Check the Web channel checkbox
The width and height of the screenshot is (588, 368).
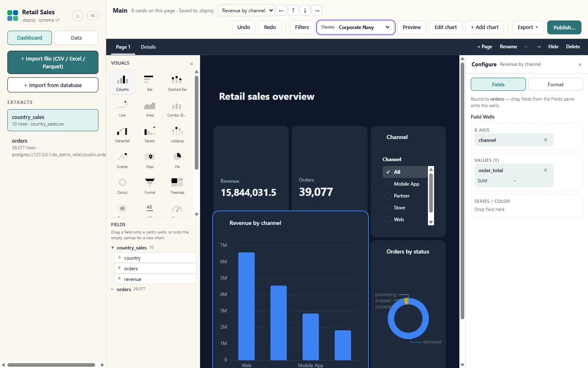(x=388, y=220)
